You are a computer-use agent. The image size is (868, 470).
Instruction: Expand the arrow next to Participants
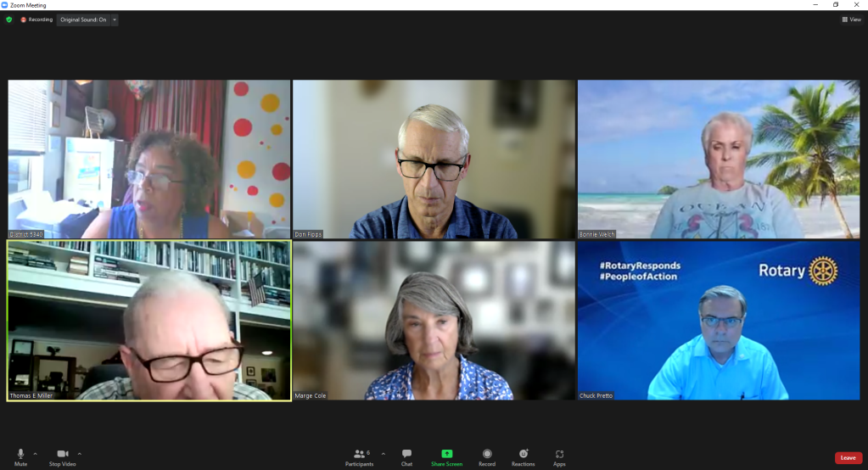pyautogui.click(x=383, y=454)
